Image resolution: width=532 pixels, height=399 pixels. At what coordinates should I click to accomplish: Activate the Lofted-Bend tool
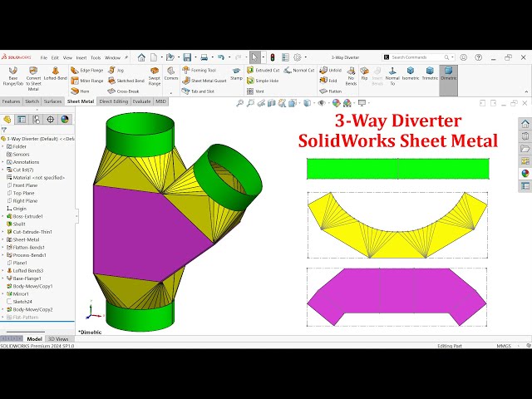coord(56,74)
